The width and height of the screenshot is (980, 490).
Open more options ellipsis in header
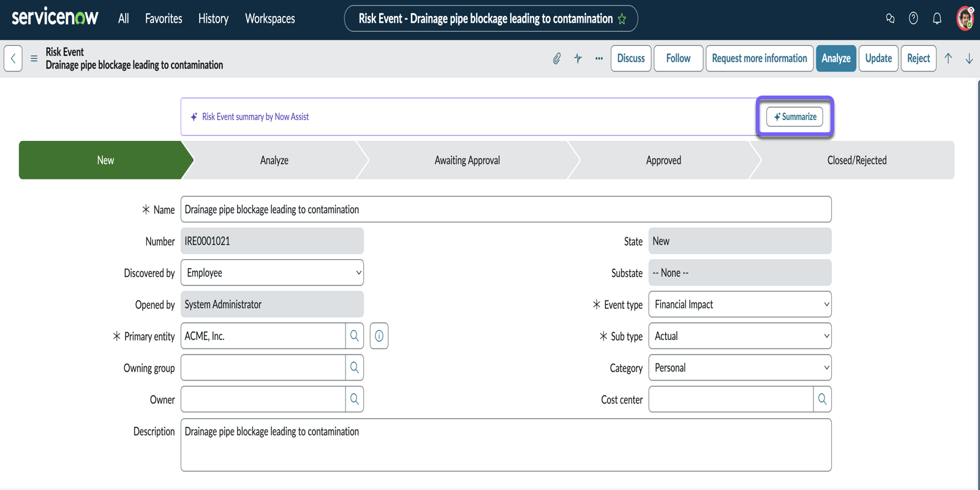tap(599, 58)
